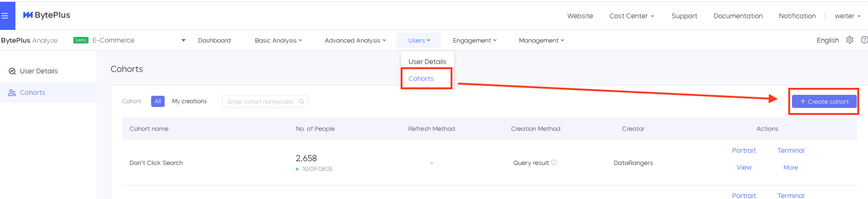Open the Advanced Analysis menu
Screen dimensions: 868x199
(355, 41)
